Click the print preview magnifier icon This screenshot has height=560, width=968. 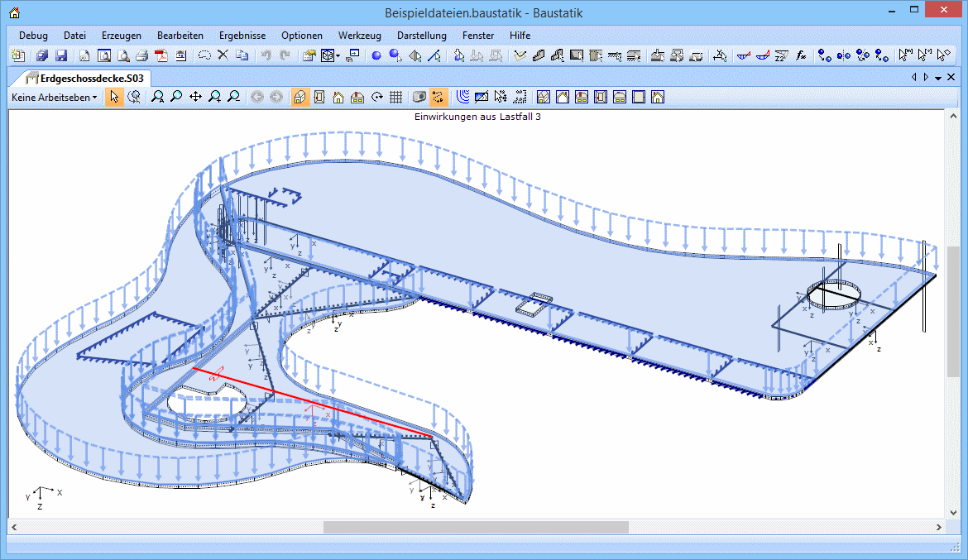(122, 56)
